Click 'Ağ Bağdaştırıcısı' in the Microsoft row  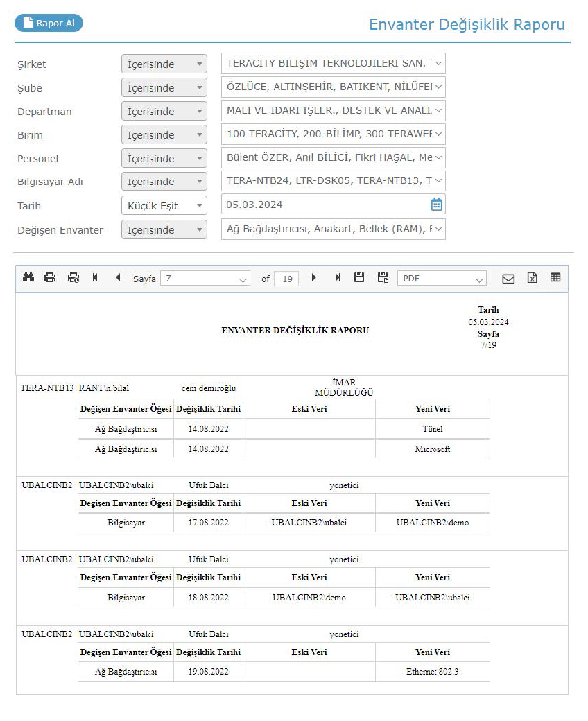pos(126,449)
